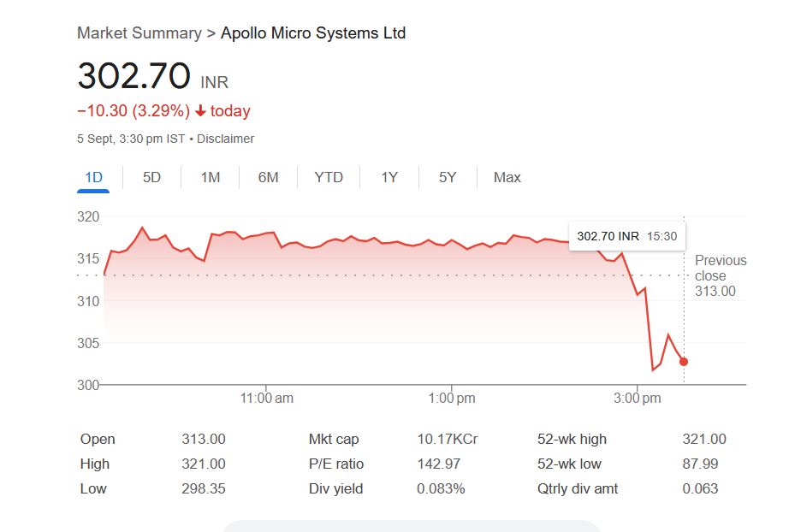Screen dimensions: 789x532
Task: Click the Apollo Micro Systems Ltd title
Action: (x=313, y=33)
